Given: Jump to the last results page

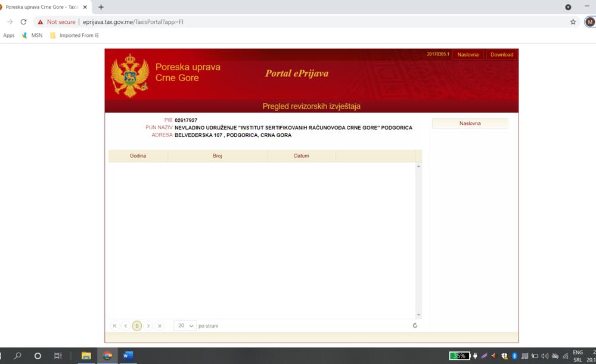Looking at the screenshot, I should [159, 326].
